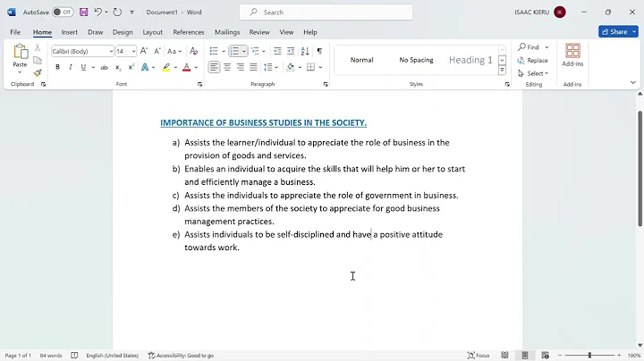Toggle align right
The width and height of the screenshot is (644, 361).
click(241, 67)
